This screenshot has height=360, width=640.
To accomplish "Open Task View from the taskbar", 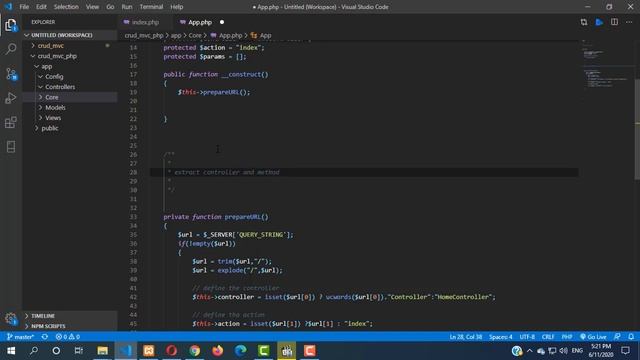I will click(79, 351).
